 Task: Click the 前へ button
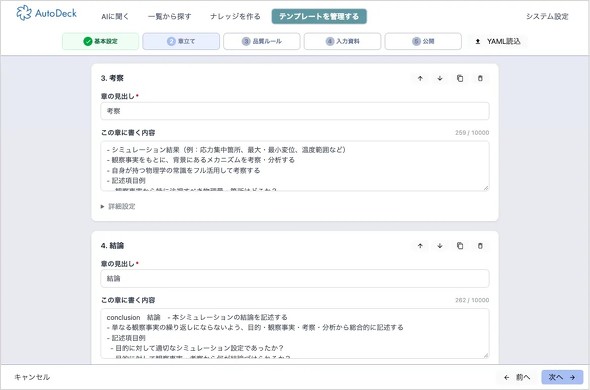(517, 377)
